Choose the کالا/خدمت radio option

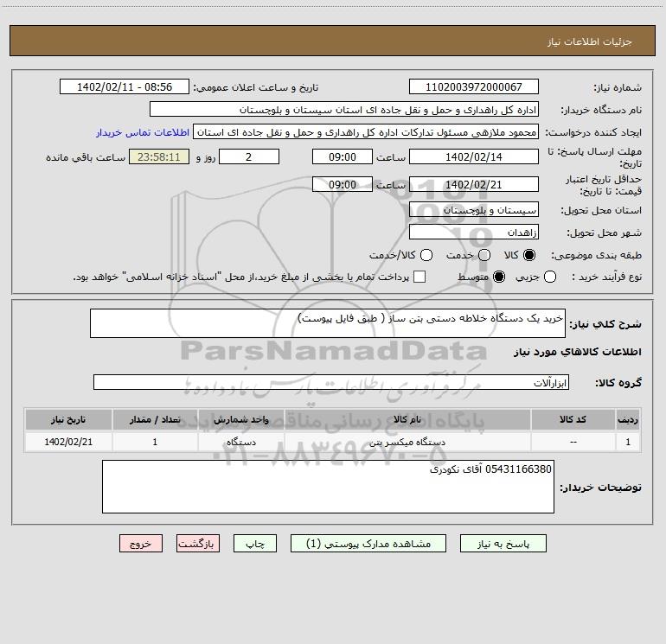(426, 255)
